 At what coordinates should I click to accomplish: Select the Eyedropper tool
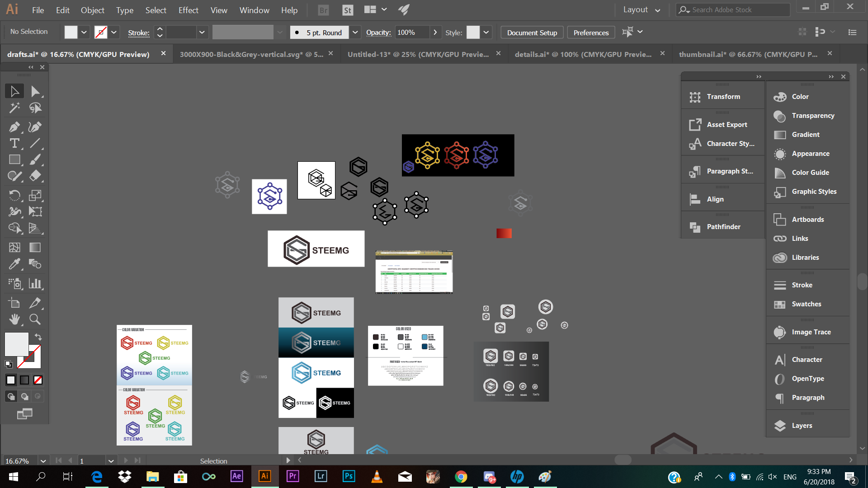click(x=14, y=263)
